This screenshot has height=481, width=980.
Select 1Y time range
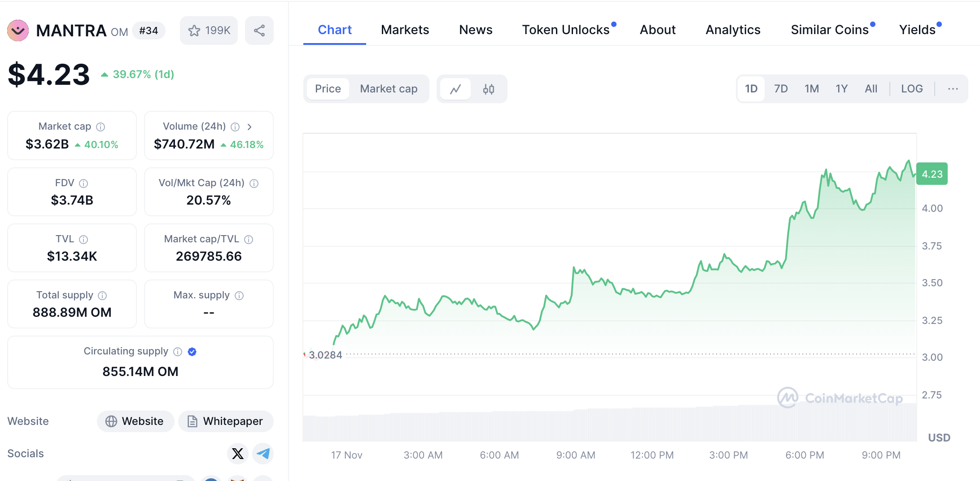tap(841, 89)
